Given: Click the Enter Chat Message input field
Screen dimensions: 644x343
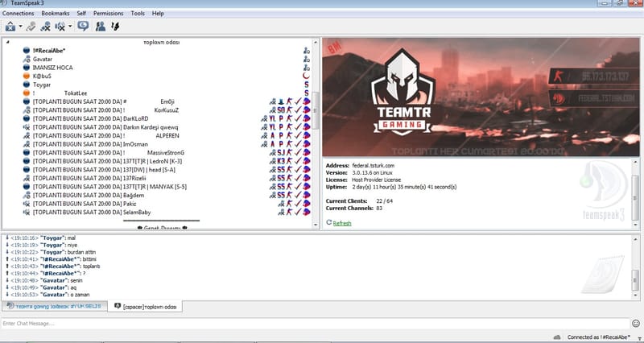Looking at the screenshot, I should (316, 324).
